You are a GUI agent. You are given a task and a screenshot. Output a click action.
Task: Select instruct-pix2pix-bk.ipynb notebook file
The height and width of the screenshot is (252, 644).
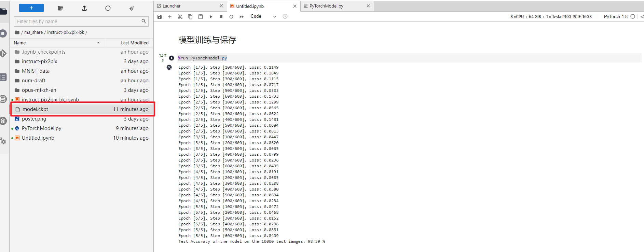coord(81,99)
